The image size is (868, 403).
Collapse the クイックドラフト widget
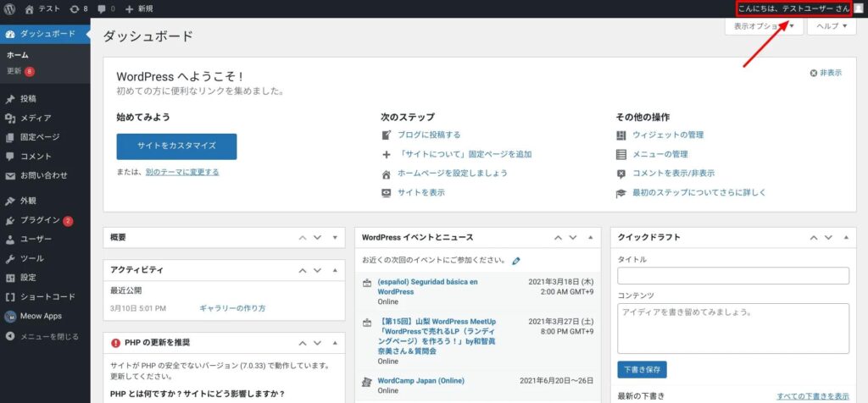pyautogui.click(x=843, y=238)
